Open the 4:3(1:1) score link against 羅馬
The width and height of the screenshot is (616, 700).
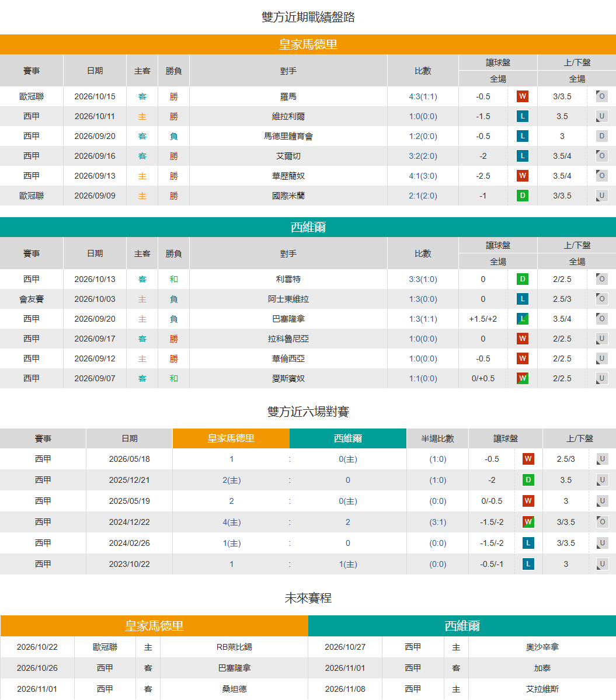coord(423,96)
